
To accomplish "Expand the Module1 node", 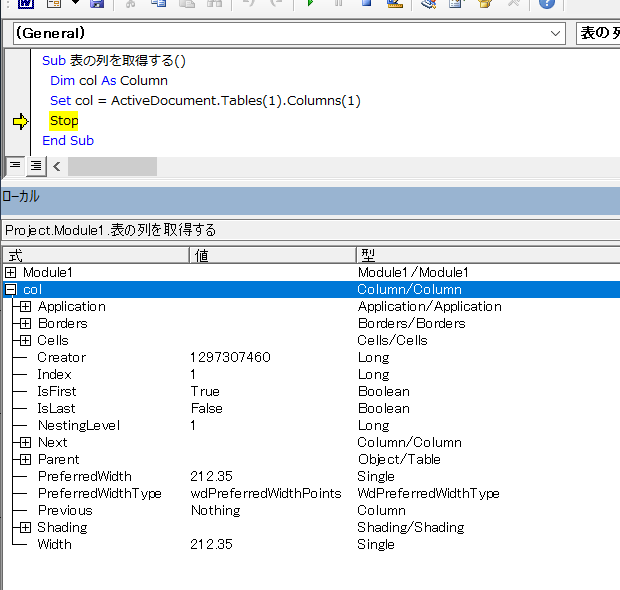I will pyautogui.click(x=11, y=272).
